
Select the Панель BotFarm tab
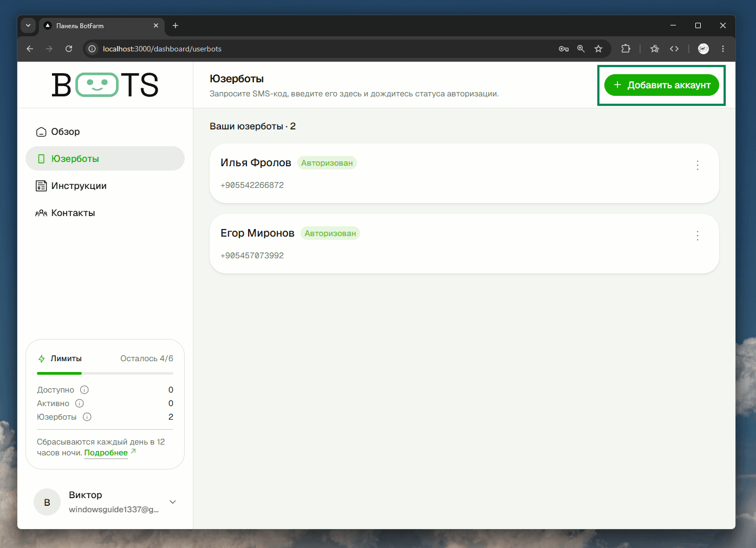(101, 25)
